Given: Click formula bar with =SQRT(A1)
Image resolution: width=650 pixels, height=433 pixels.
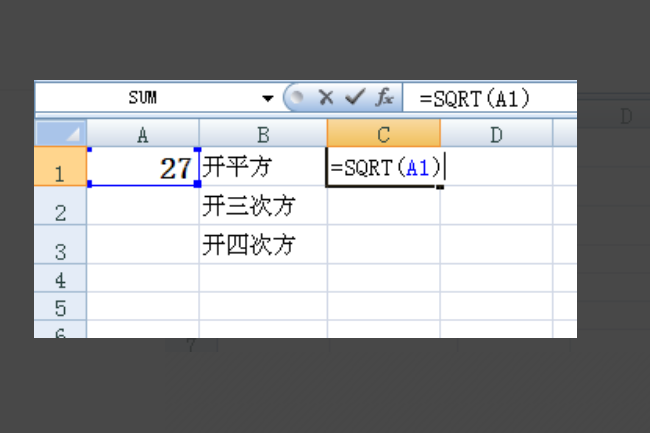Looking at the screenshot, I should point(490,98).
